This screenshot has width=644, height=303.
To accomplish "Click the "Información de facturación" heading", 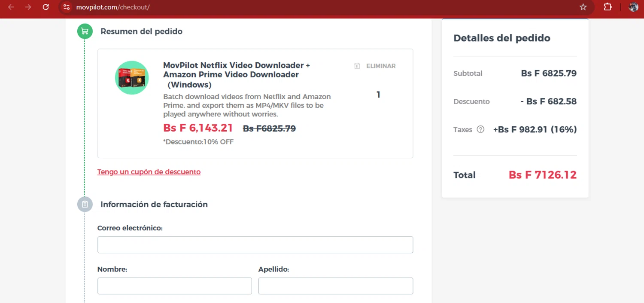I will point(154,205).
